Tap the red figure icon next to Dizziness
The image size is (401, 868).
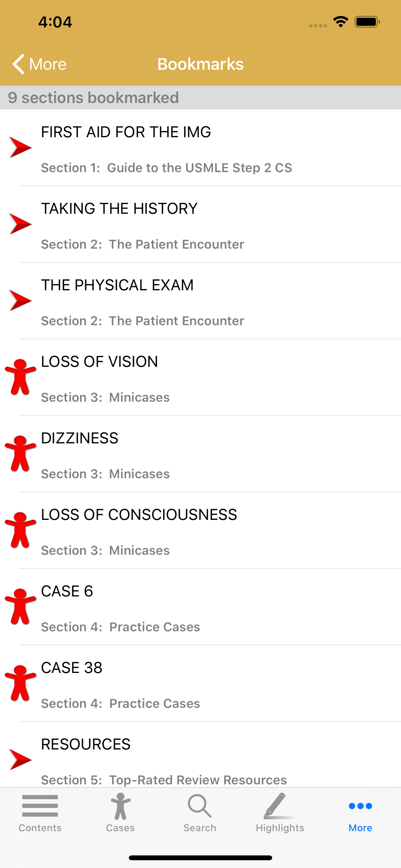pyautogui.click(x=20, y=453)
